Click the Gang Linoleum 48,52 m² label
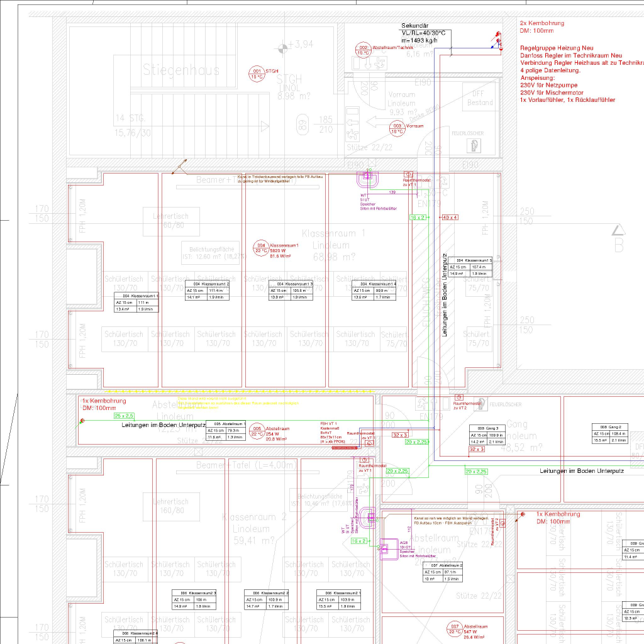 click(521, 436)
